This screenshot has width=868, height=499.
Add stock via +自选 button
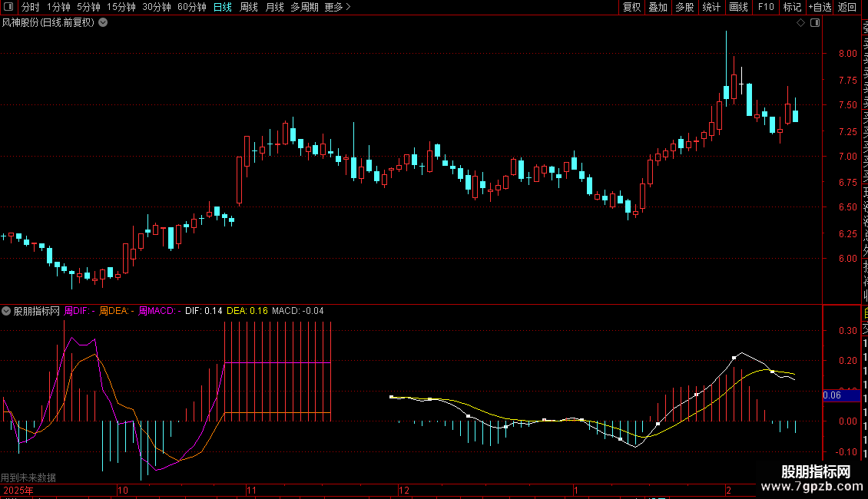coord(820,7)
